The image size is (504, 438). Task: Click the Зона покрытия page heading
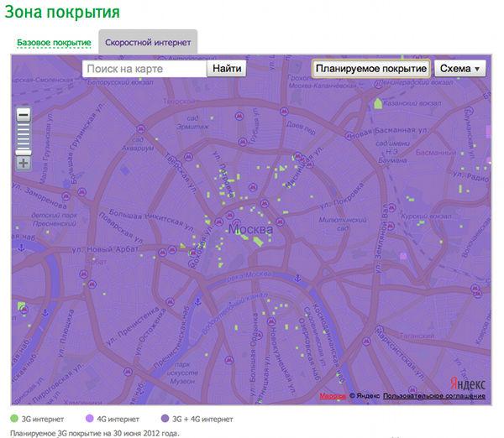click(x=62, y=12)
